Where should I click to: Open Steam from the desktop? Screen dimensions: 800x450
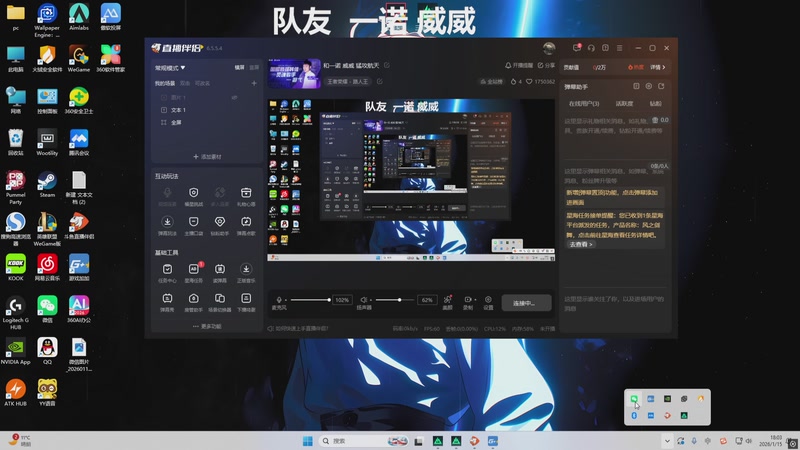pos(47,184)
